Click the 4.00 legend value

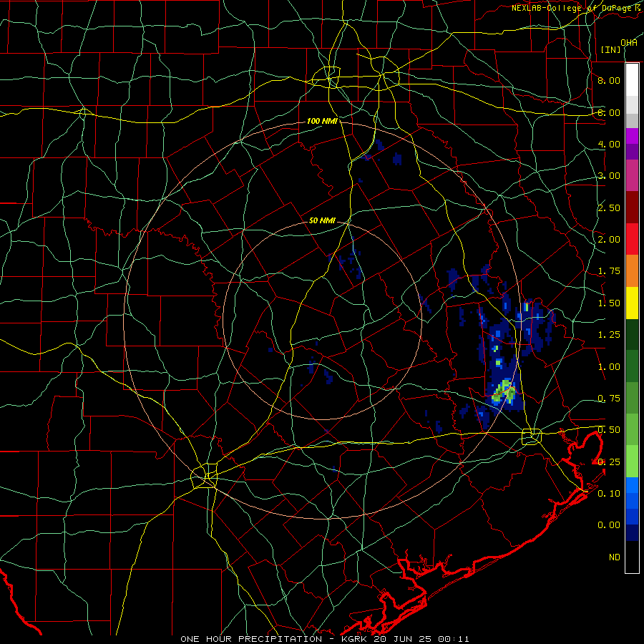coord(609,144)
